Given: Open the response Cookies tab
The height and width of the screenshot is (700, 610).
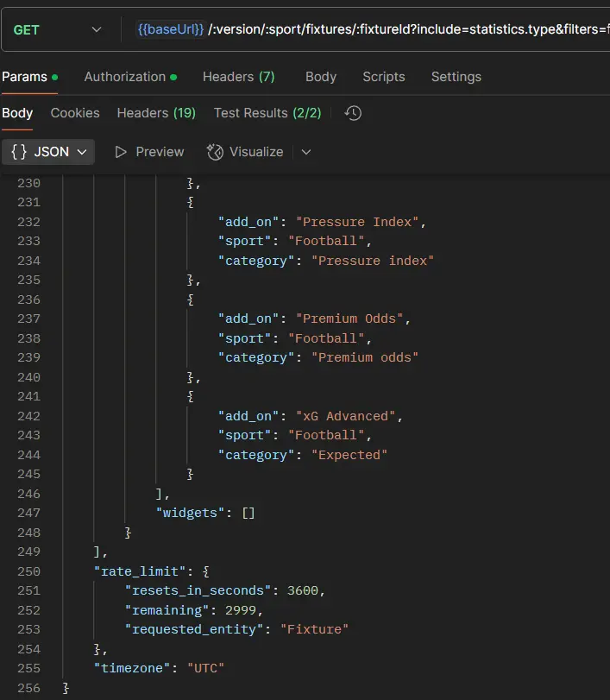Looking at the screenshot, I should [x=75, y=113].
